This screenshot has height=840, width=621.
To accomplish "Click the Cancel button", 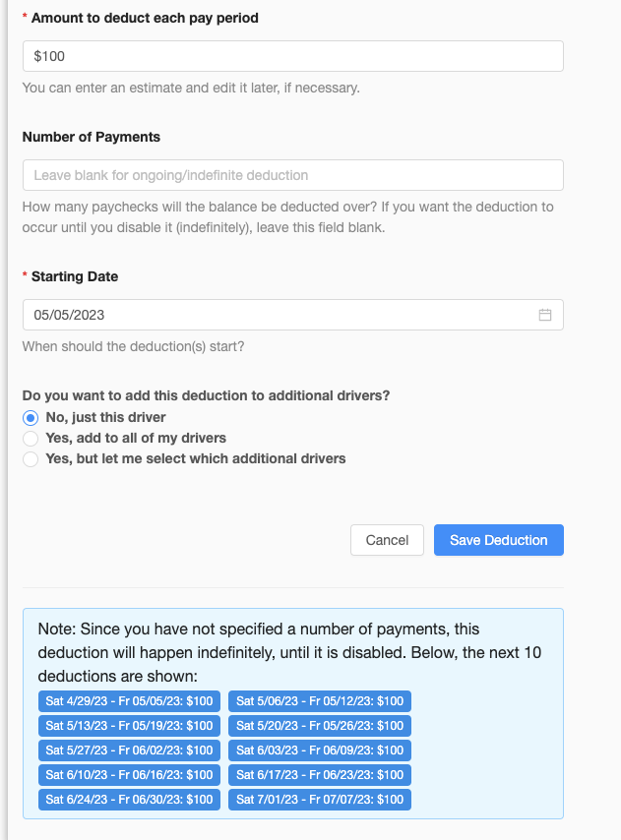I will [387, 540].
